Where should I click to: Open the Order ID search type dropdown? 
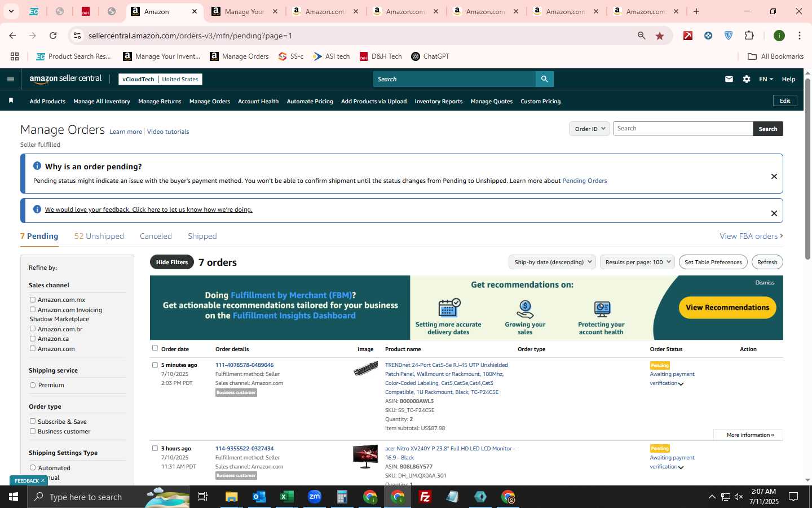[589, 129]
